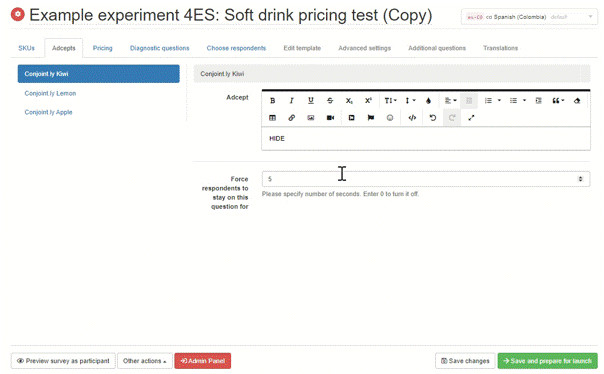The image size is (604, 374).
Task: Toggle bold formatting in Adcept editor
Action: (x=272, y=101)
